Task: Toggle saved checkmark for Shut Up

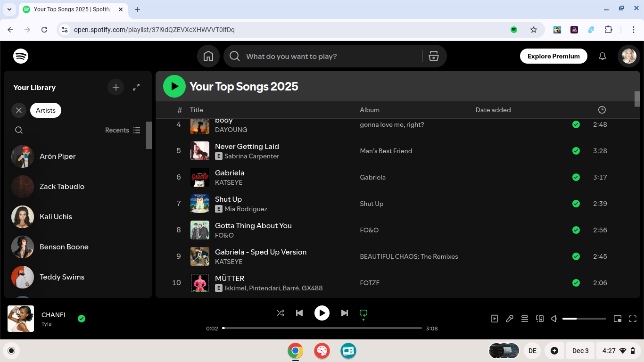Action: 576,204
